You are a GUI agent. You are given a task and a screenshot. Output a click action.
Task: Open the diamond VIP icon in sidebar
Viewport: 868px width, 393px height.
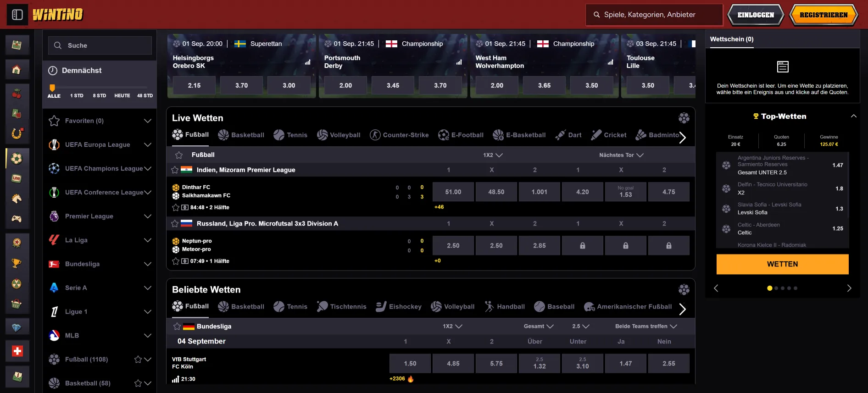click(x=17, y=327)
